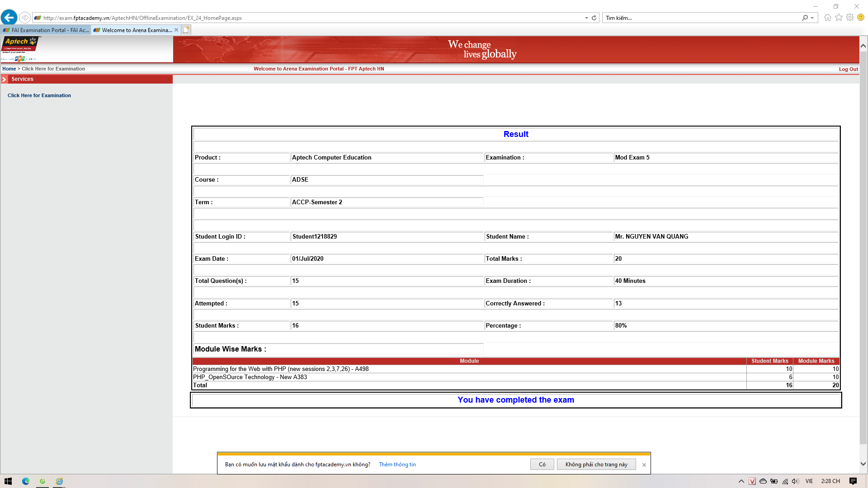Go back using the browser back arrow

click(9, 18)
